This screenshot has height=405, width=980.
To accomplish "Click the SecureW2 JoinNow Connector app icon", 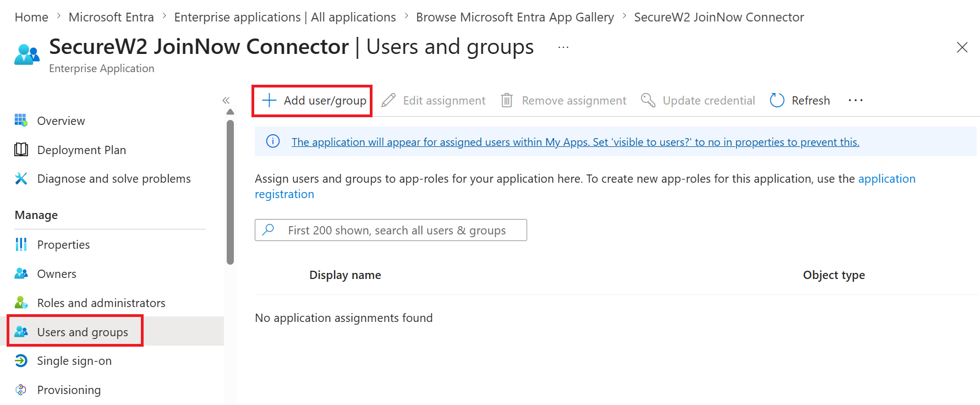I will [27, 54].
